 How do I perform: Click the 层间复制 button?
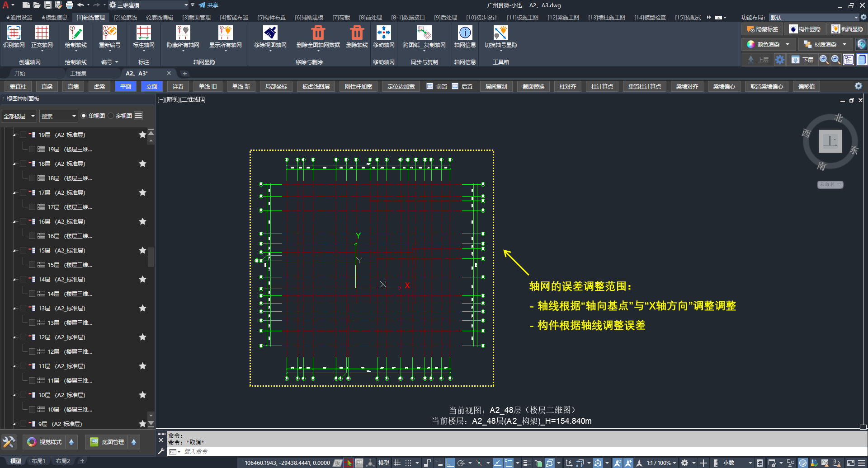click(x=496, y=86)
